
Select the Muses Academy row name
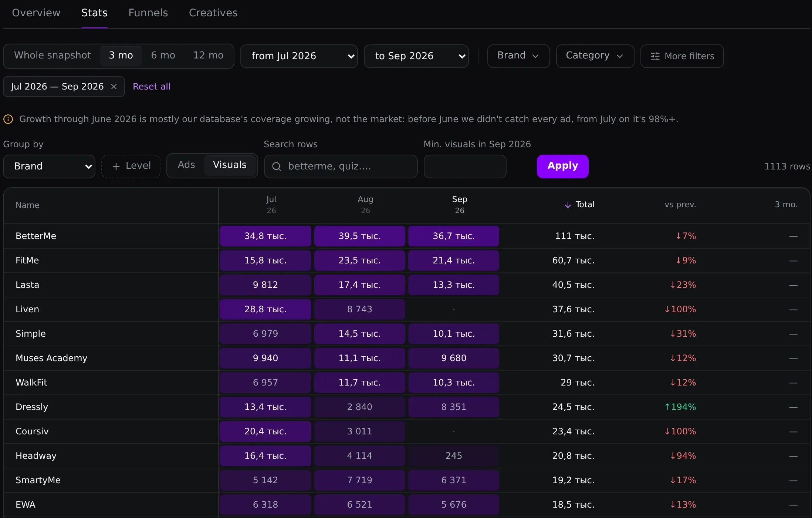(x=51, y=358)
